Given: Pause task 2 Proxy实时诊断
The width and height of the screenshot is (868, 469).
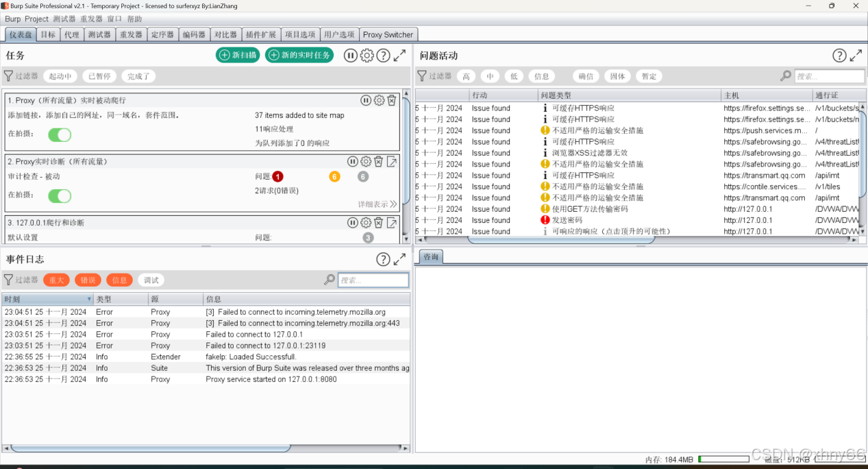Looking at the screenshot, I should coord(352,161).
